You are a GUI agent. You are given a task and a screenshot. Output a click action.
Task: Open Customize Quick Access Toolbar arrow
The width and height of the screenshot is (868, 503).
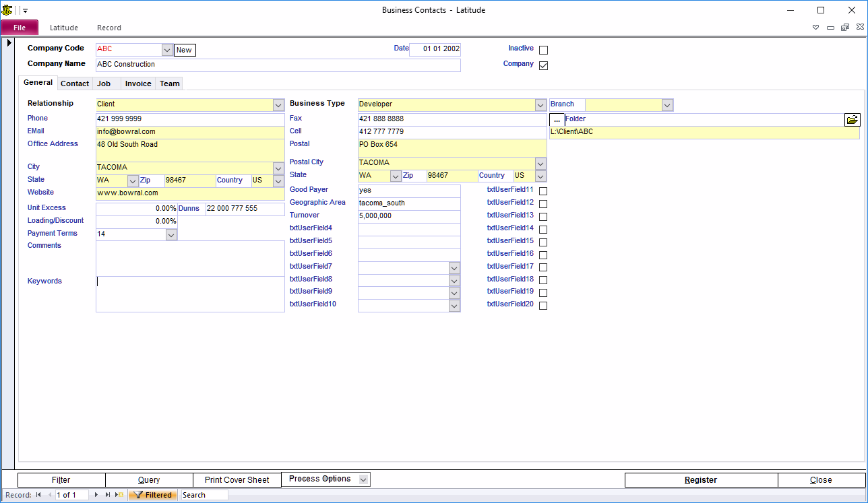tap(25, 11)
